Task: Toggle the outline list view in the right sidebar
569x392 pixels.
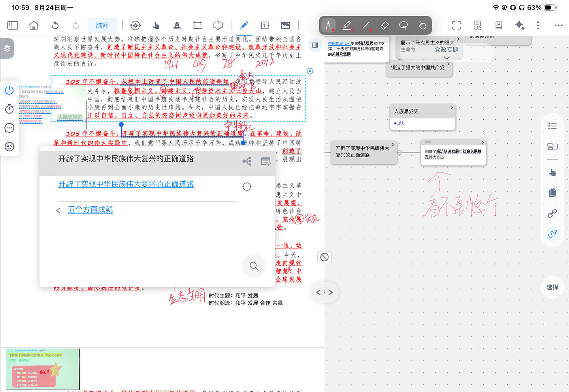Action: pos(552,126)
